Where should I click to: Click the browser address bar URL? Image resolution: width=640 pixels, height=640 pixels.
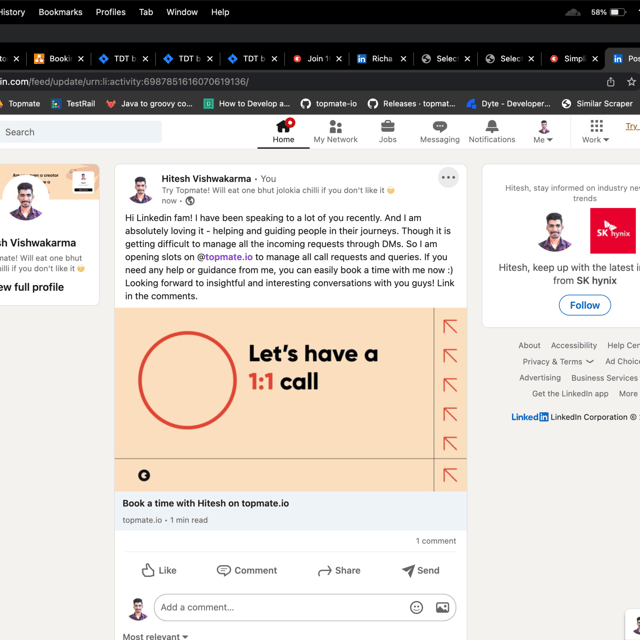[x=124, y=82]
